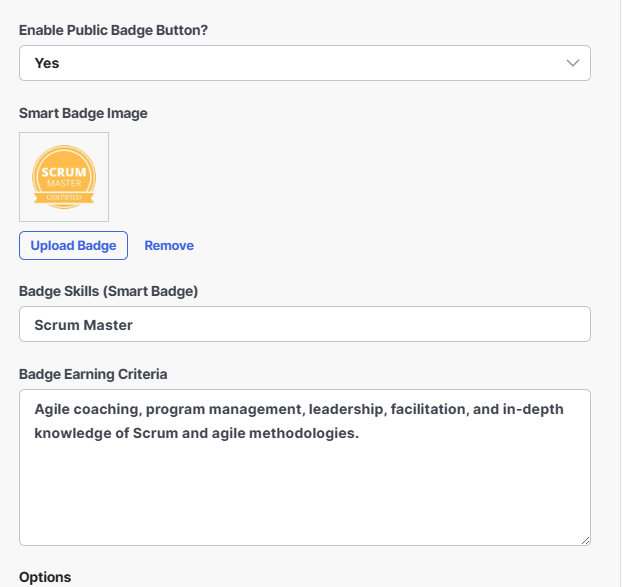
Task: Click the Scrum Master badge thumbnail
Action: (64, 177)
